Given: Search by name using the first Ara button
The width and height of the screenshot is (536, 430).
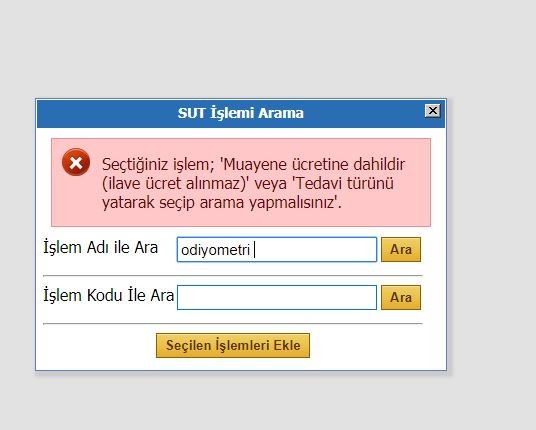Looking at the screenshot, I should (x=401, y=250).
